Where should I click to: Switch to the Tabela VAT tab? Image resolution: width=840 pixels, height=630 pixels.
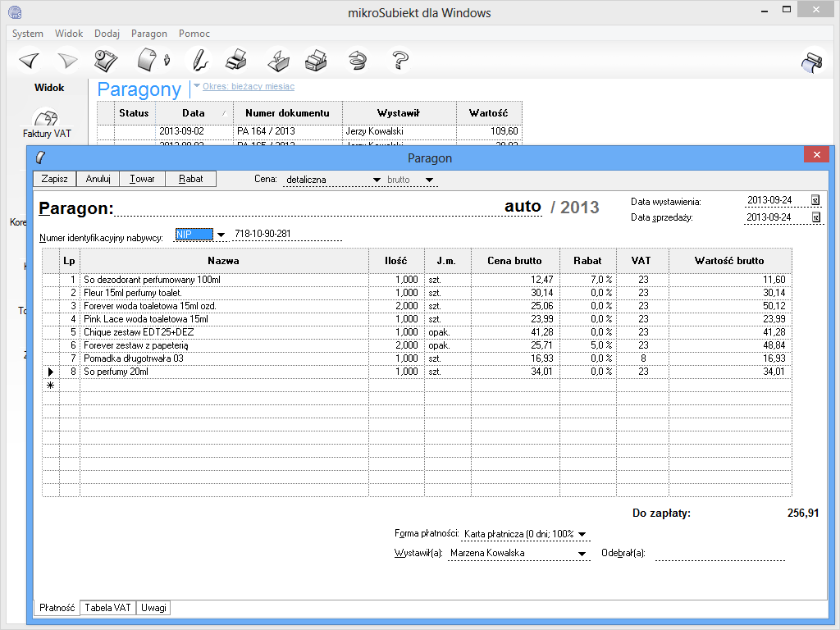tap(108, 608)
